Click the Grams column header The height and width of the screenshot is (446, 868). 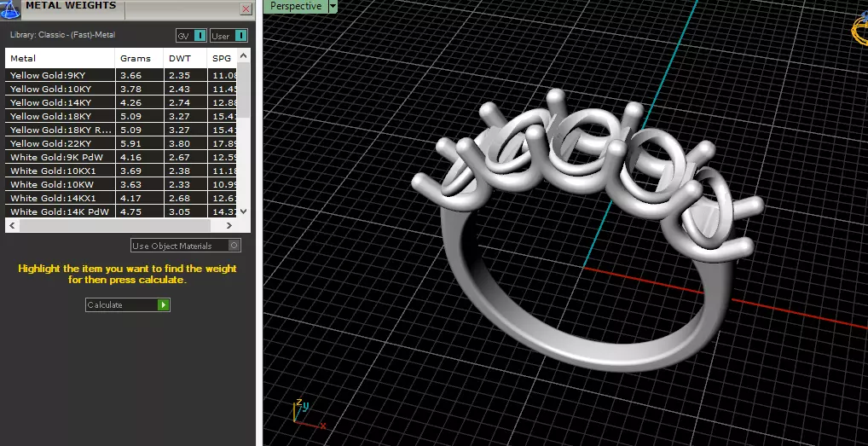140,58
